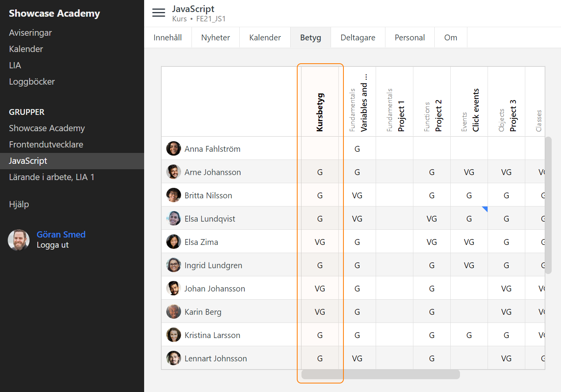Click Elsa Lundqvist's avatar image
The image size is (561, 392).
[173, 219]
